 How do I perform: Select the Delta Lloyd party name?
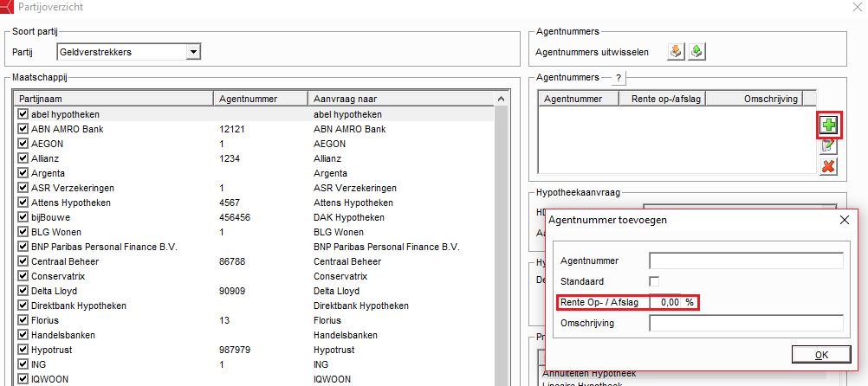click(54, 291)
